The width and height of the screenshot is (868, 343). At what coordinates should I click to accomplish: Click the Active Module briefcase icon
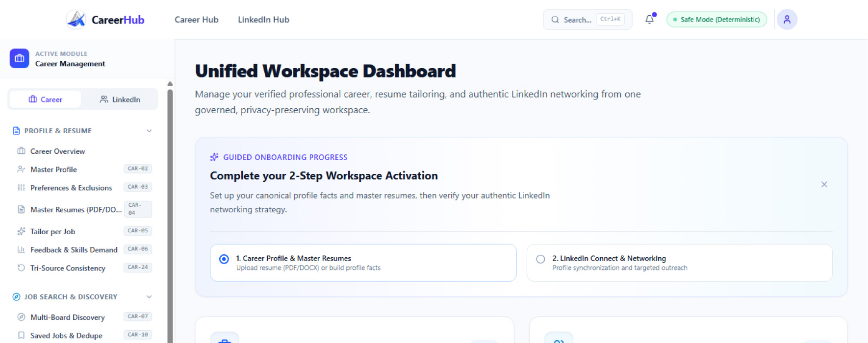click(20, 58)
